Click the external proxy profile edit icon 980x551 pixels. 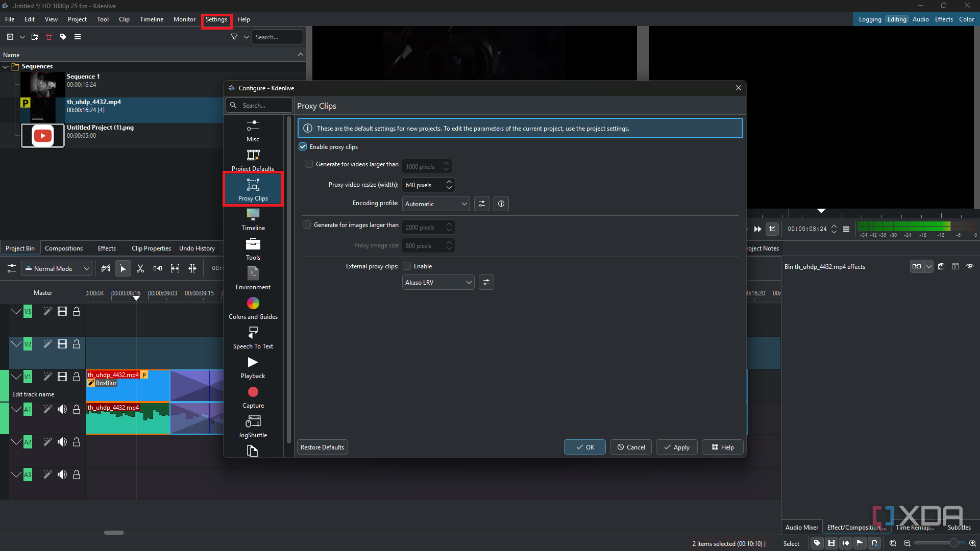coord(486,282)
